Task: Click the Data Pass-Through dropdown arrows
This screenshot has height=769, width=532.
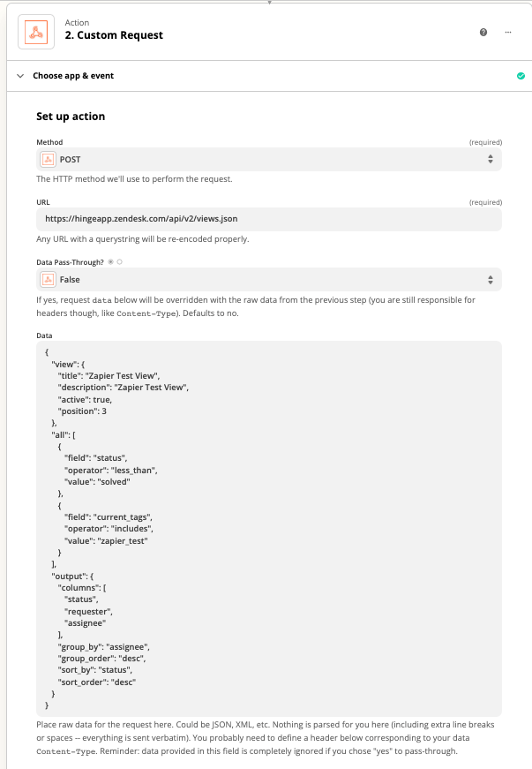Action: (x=491, y=280)
